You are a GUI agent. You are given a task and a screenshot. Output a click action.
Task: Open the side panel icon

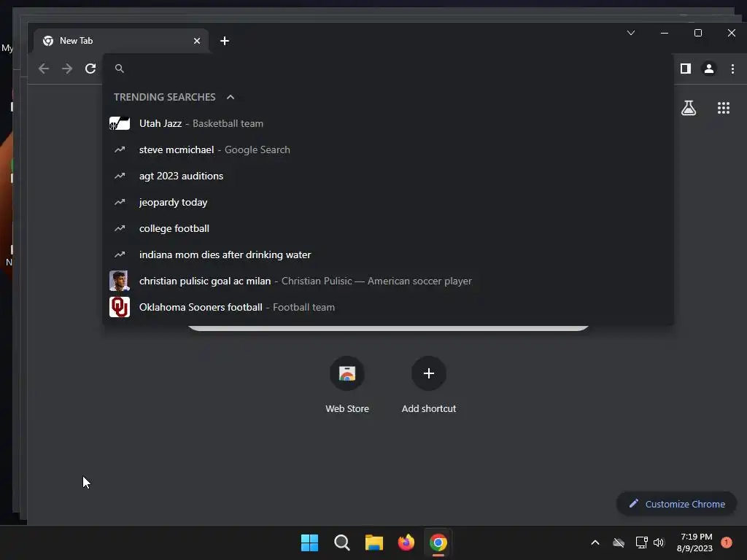click(x=686, y=69)
